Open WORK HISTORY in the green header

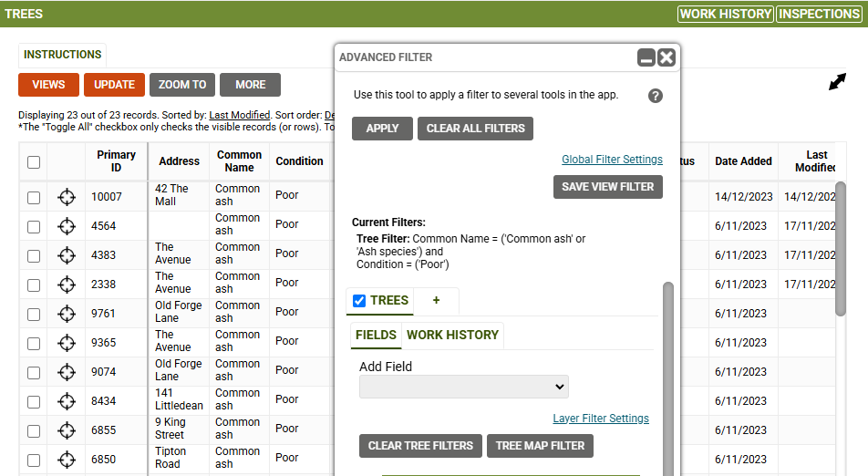pyautogui.click(x=726, y=14)
